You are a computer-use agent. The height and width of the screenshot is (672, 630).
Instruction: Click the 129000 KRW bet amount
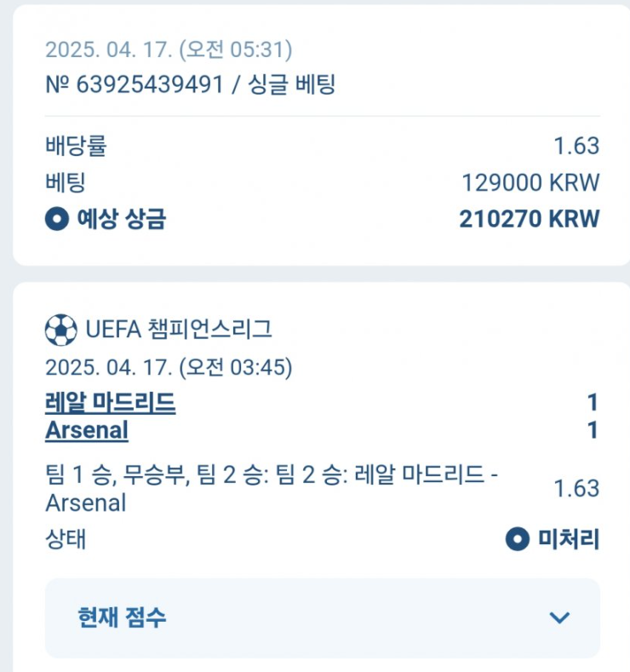click(530, 182)
